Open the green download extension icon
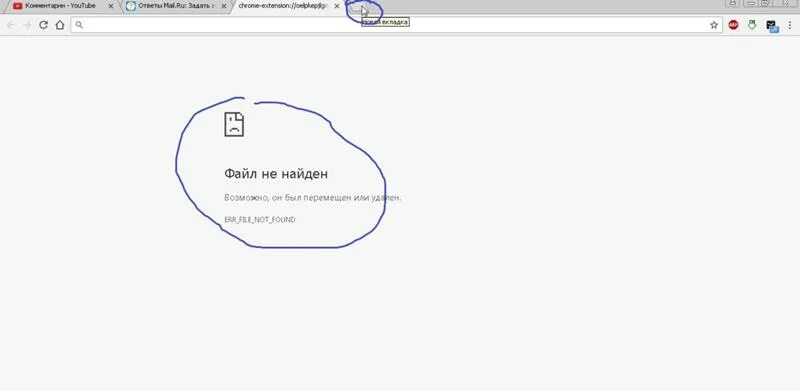800x391 pixels. pyautogui.click(x=752, y=25)
